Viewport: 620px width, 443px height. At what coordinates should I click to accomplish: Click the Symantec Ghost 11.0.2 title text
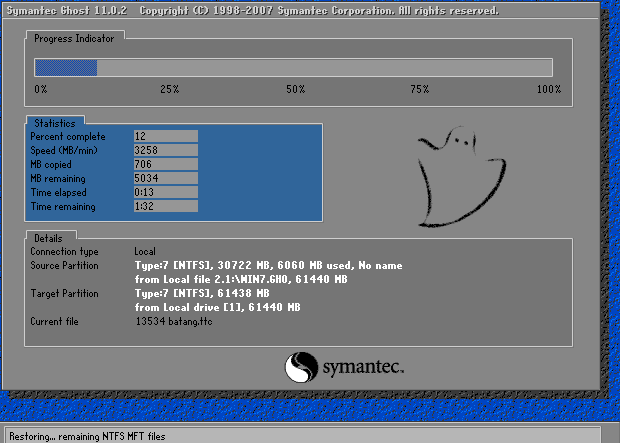67,11
